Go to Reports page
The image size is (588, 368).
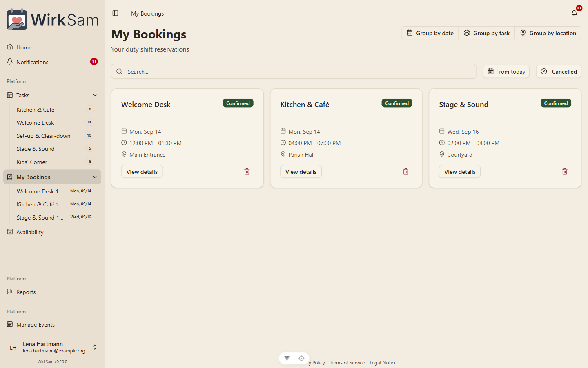[52, 292]
